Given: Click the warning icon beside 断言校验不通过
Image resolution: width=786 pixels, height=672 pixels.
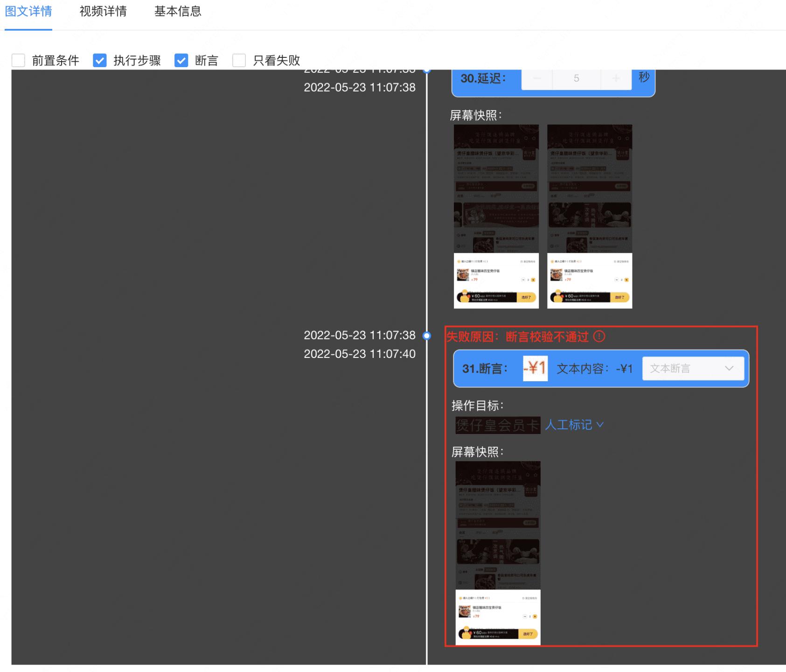Looking at the screenshot, I should tap(599, 336).
